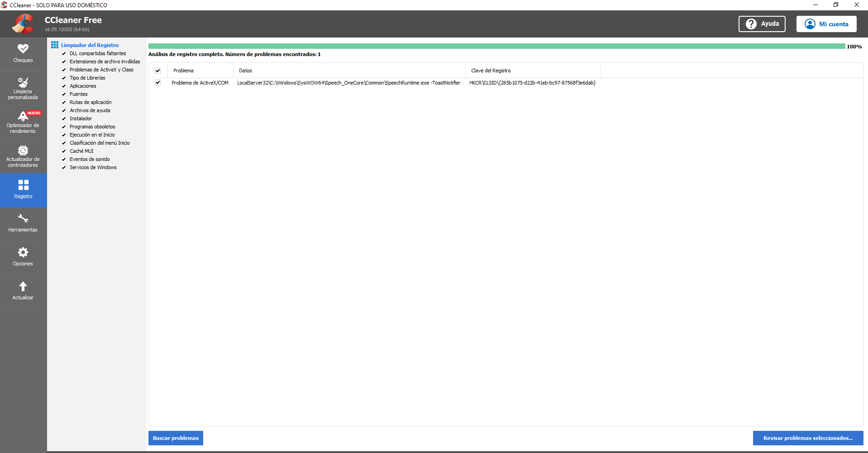
Task: Open Actualizador de controladores section
Action: click(23, 156)
